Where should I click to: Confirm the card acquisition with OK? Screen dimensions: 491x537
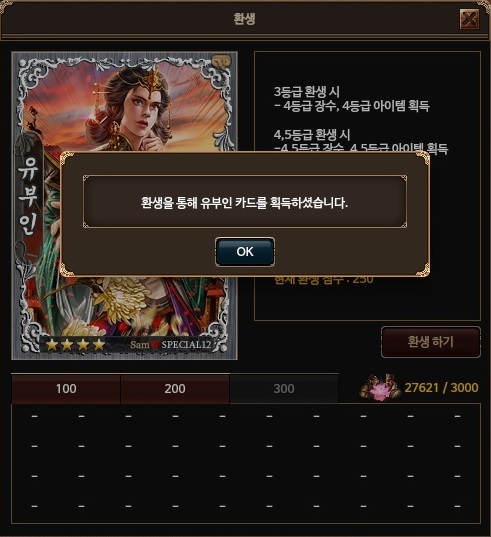pyautogui.click(x=245, y=252)
